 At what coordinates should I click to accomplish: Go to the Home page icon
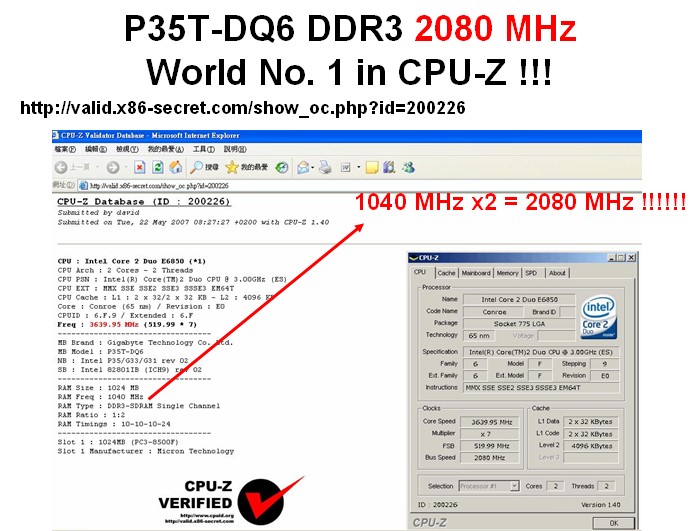point(176,167)
